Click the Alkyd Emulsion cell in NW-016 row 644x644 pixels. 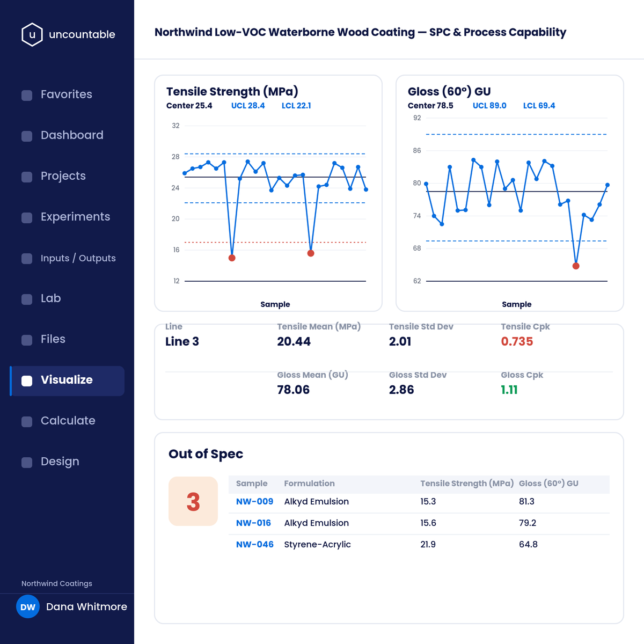(x=316, y=523)
